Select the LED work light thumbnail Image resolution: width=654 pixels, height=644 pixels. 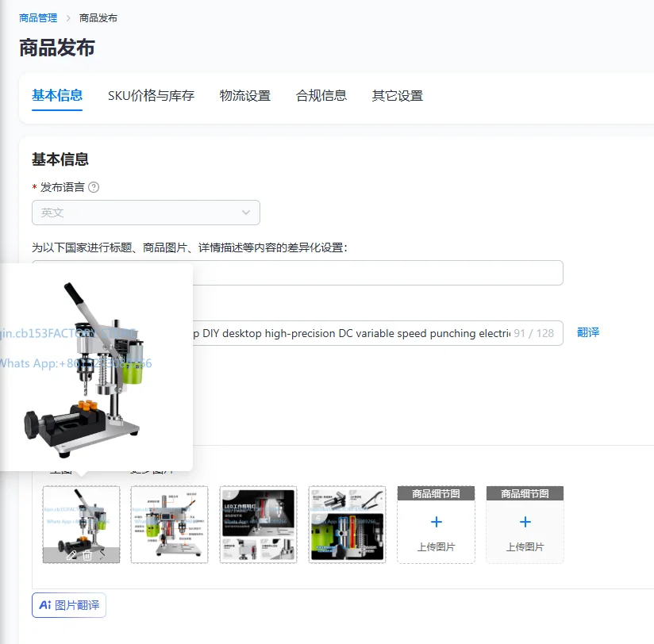click(258, 524)
